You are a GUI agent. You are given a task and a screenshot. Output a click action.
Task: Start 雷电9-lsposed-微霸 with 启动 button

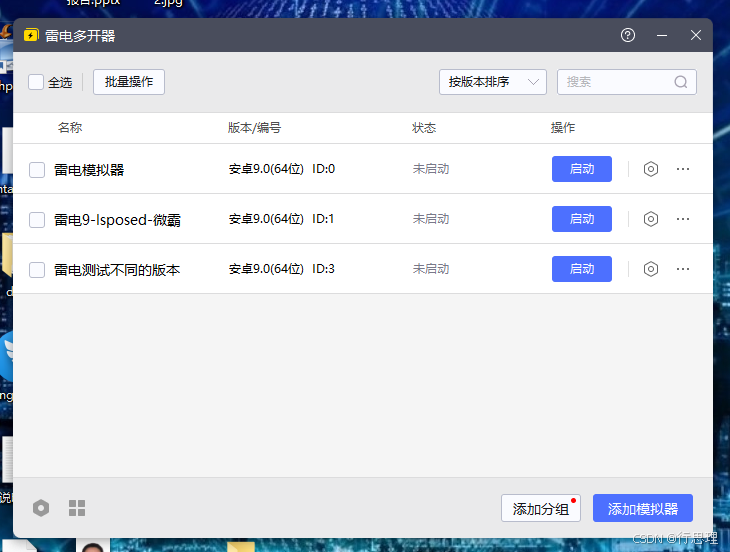coord(581,219)
